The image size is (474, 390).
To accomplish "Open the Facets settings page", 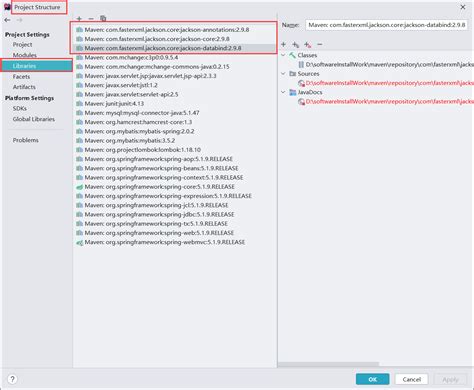I will click(21, 77).
